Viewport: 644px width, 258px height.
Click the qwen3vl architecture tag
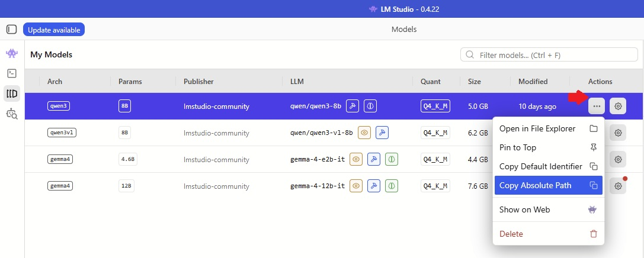(x=62, y=133)
